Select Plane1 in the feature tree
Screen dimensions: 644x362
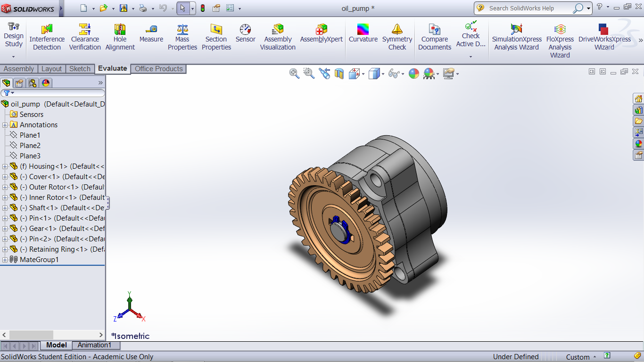tap(30, 135)
